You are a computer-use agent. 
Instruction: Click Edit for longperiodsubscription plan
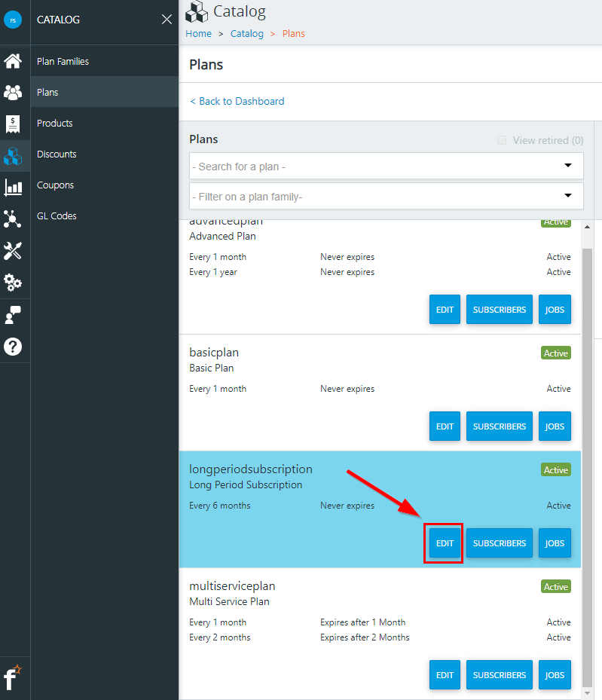pos(445,543)
